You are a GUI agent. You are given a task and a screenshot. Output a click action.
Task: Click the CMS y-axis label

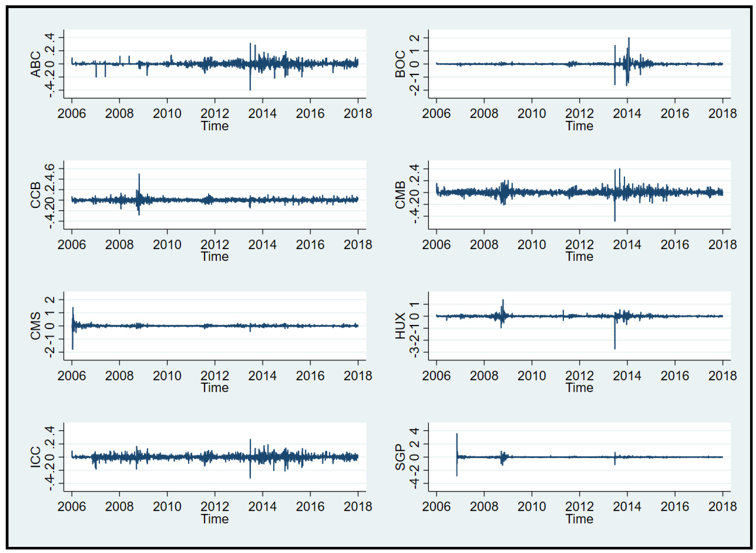(35, 326)
